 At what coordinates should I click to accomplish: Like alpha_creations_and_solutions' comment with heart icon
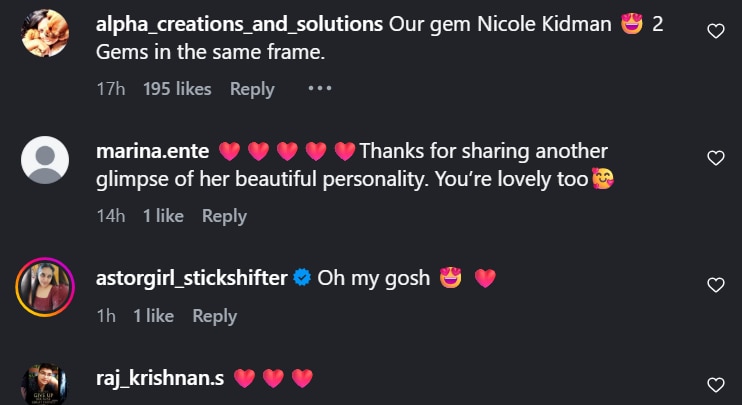pos(715,31)
